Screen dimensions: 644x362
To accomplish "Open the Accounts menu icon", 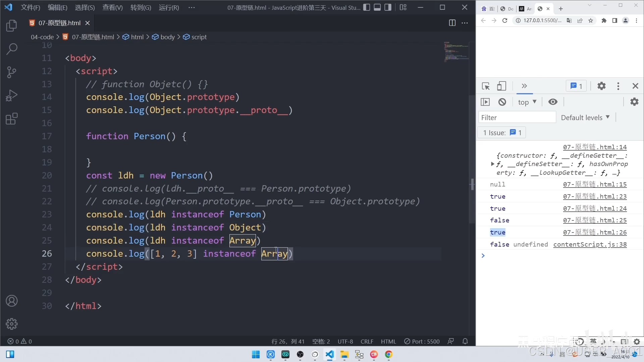I will point(11,301).
